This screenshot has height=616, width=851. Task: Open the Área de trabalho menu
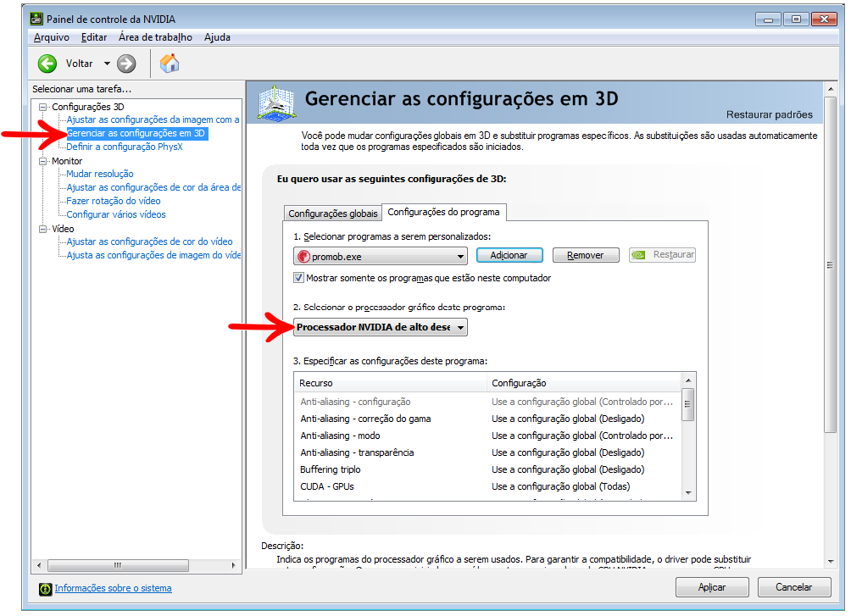155,37
